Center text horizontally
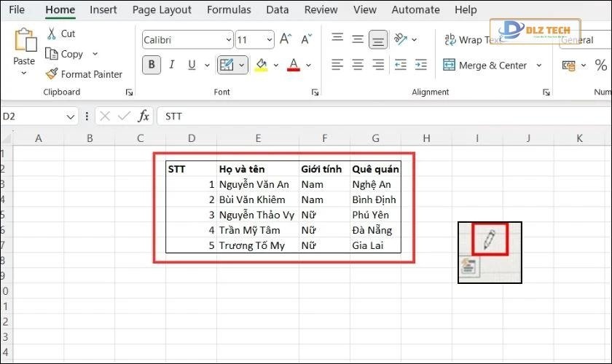This screenshot has width=612, height=364. click(358, 64)
